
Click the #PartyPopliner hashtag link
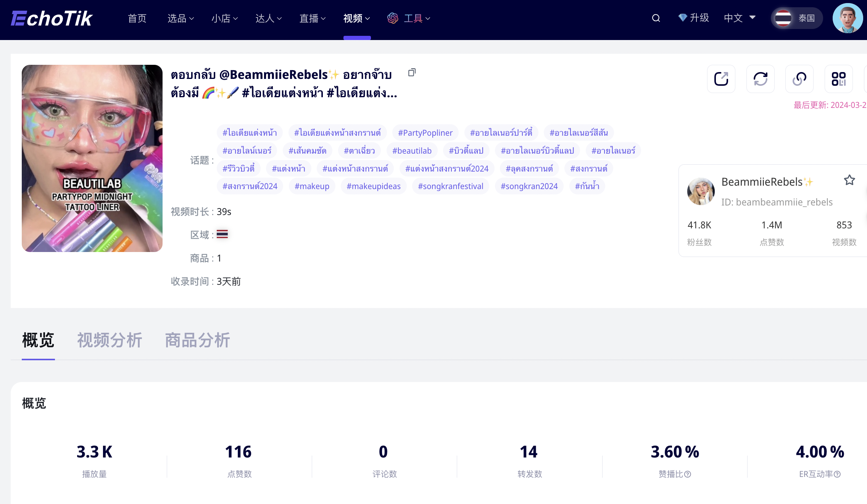[425, 133]
